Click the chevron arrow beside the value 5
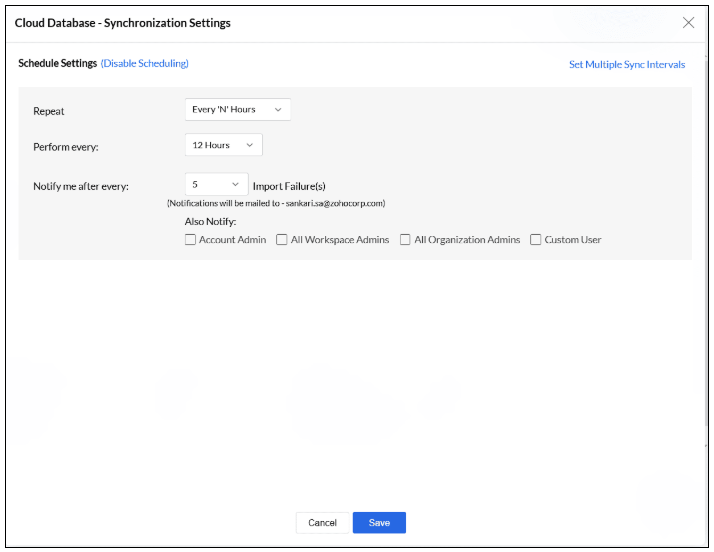 point(236,185)
